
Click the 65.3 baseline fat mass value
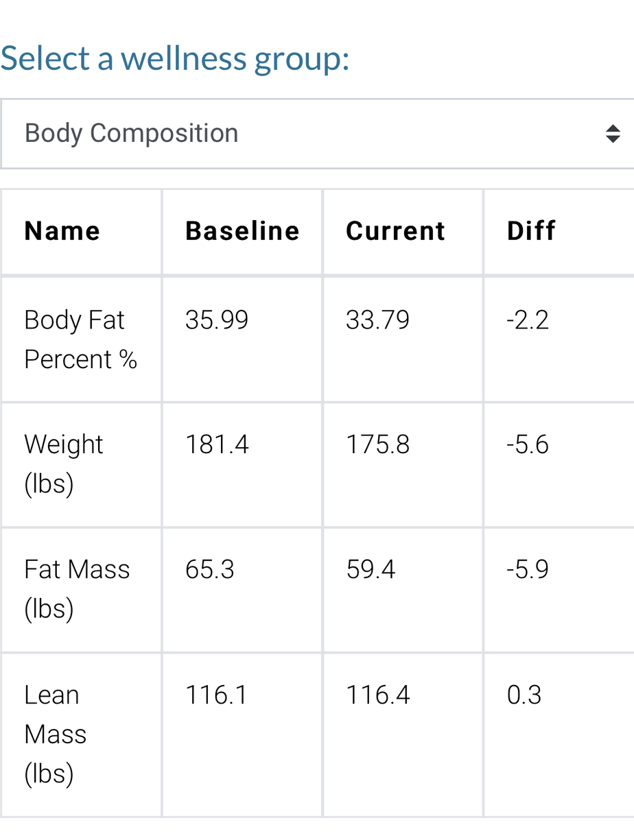pos(210,570)
